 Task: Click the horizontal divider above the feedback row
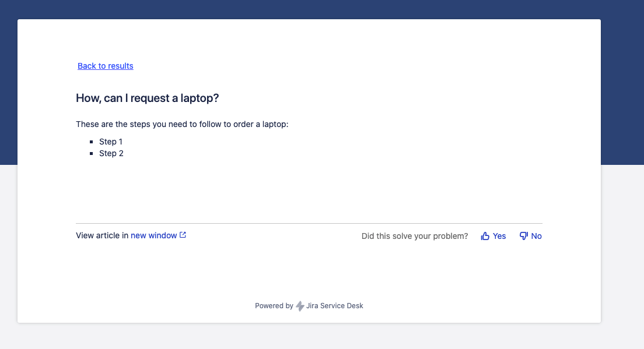tap(309, 224)
